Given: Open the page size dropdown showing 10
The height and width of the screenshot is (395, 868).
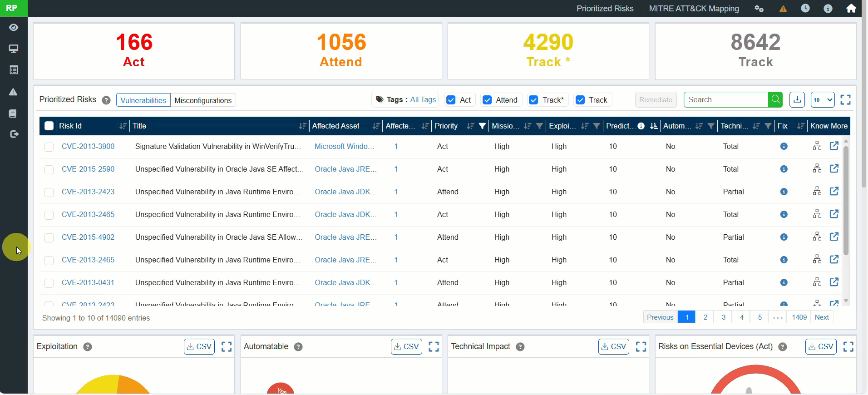Looking at the screenshot, I should click(x=822, y=100).
